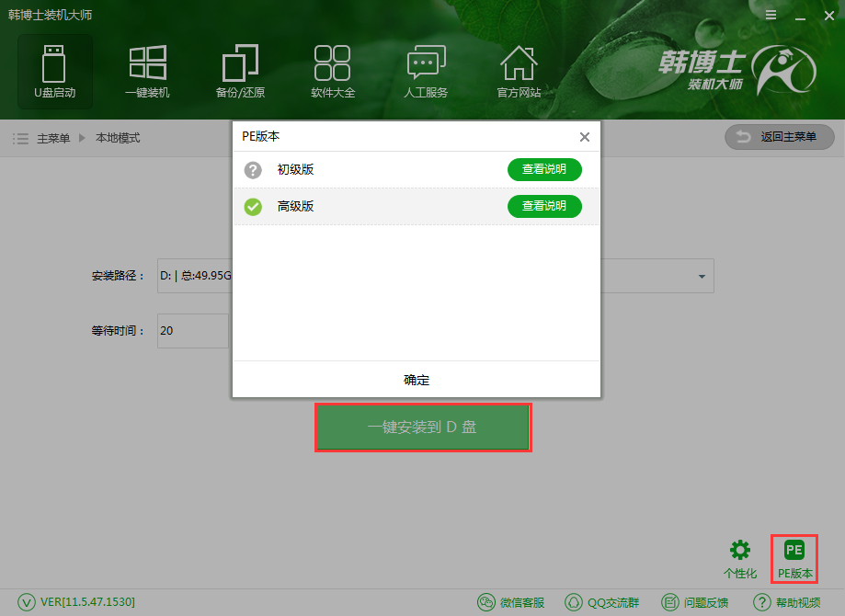Screen dimensions: 845x616
Task: Click the 本地模式 breadcrumb item
Action: pyautogui.click(x=118, y=138)
